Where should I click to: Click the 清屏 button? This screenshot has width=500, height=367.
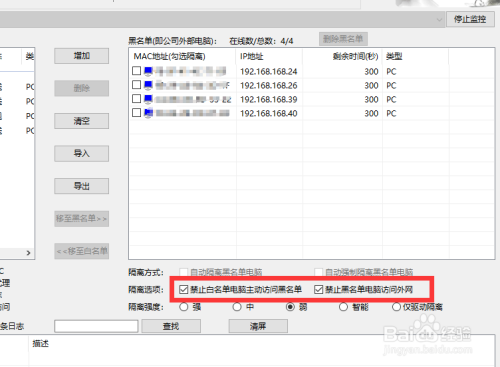(258, 326)
